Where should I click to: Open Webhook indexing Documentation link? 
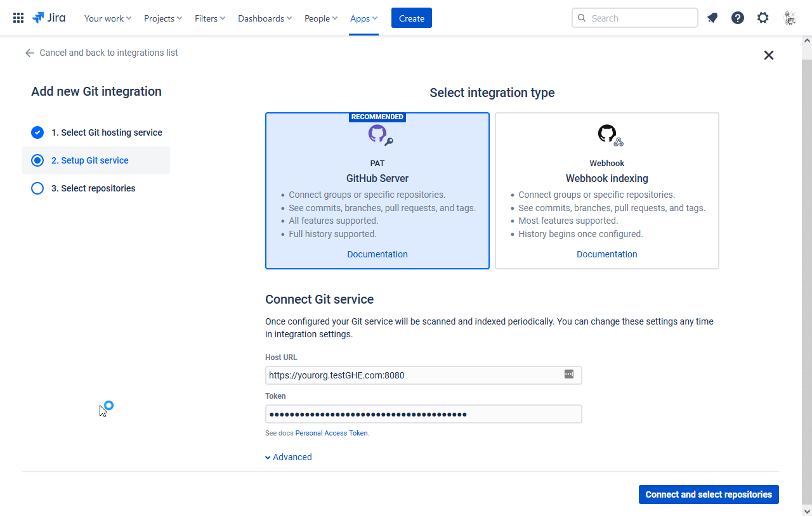click(607, 254)
